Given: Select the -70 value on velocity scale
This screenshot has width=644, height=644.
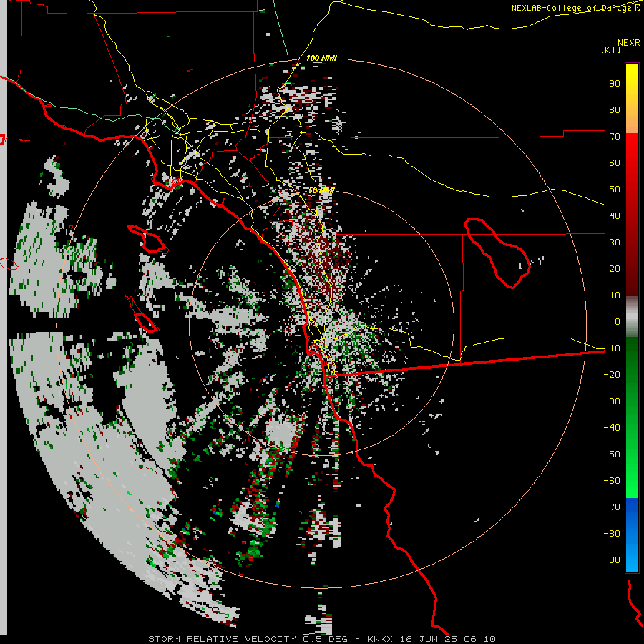Looking at the screenshot, I should coord(612,507).
